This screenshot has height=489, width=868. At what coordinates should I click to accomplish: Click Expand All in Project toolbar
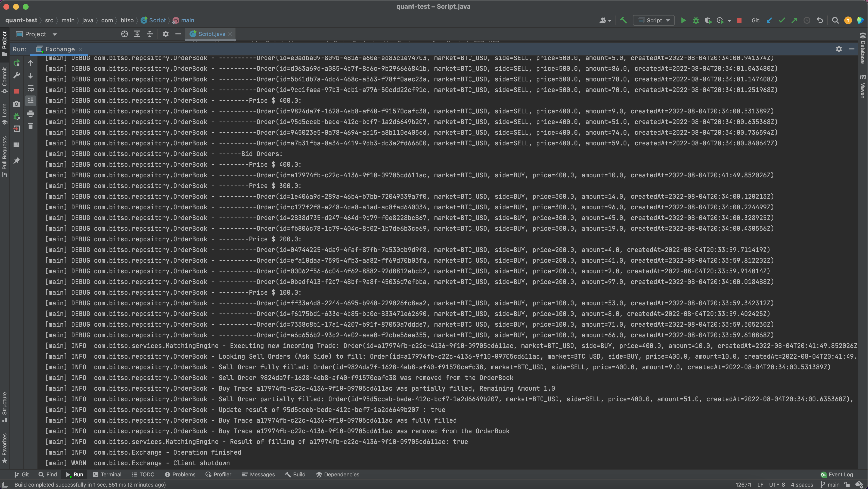[137, 34]
